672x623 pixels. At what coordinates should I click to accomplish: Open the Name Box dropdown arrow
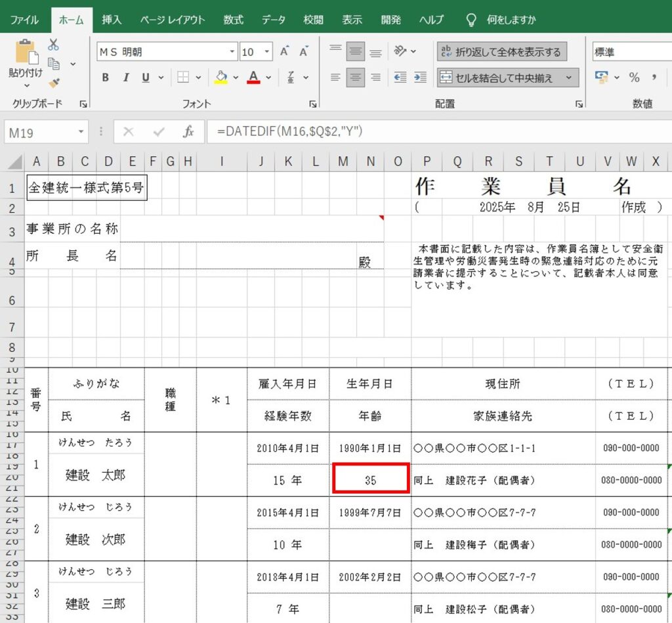click(x=81, y=132)
